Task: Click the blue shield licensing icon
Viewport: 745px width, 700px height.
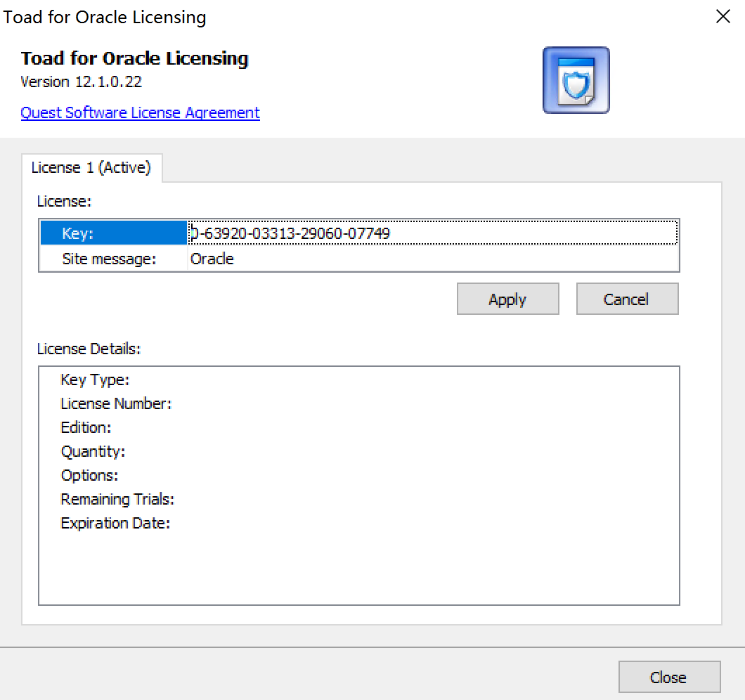Action: pyautogui.click(x=576, y=80)
